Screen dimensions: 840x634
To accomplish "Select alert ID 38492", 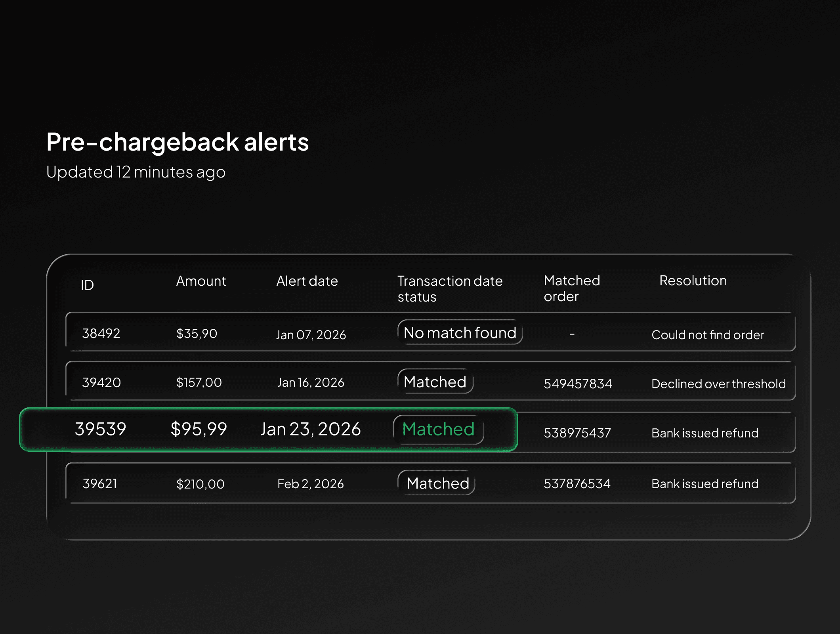I will click(x=101, y=333).
